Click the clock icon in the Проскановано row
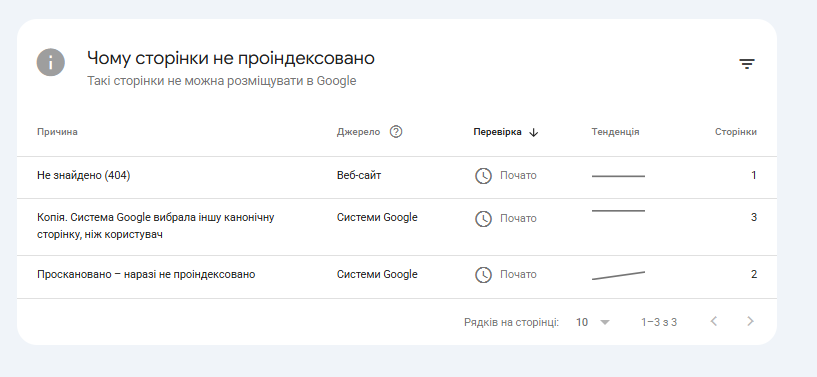The height and width of the screenshot is (377, 817). tap(483, 274)
